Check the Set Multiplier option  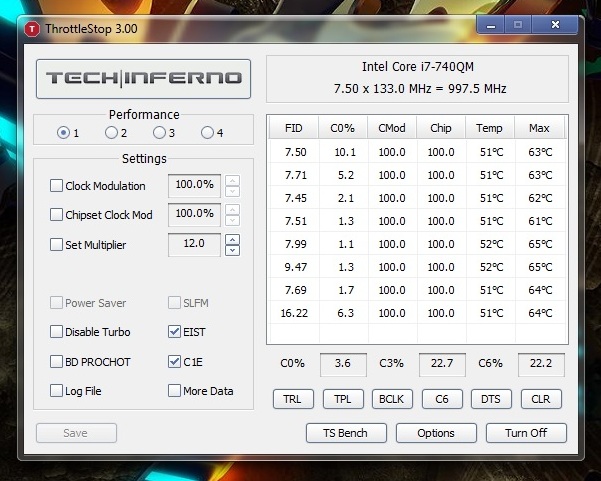click(56, 245)
